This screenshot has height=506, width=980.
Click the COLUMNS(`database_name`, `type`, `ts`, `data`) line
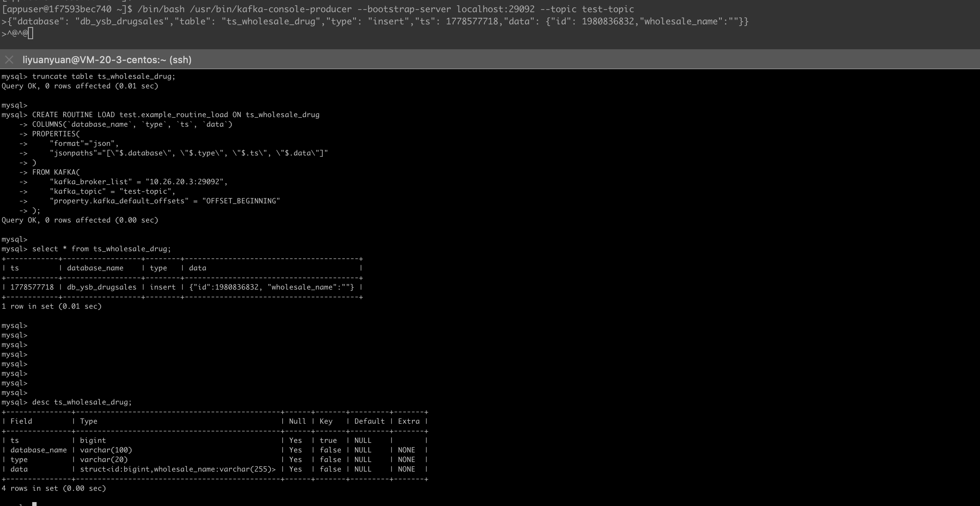point(132,124)
